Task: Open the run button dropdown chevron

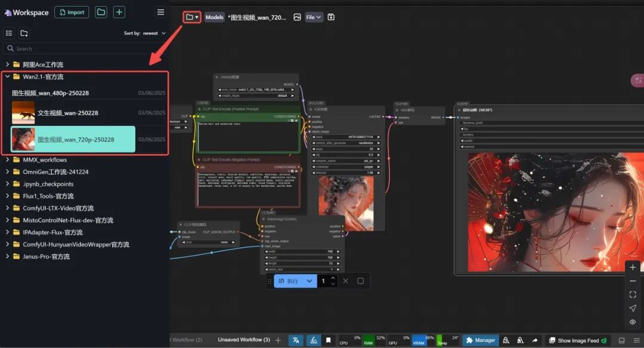Action: [309, 281]
